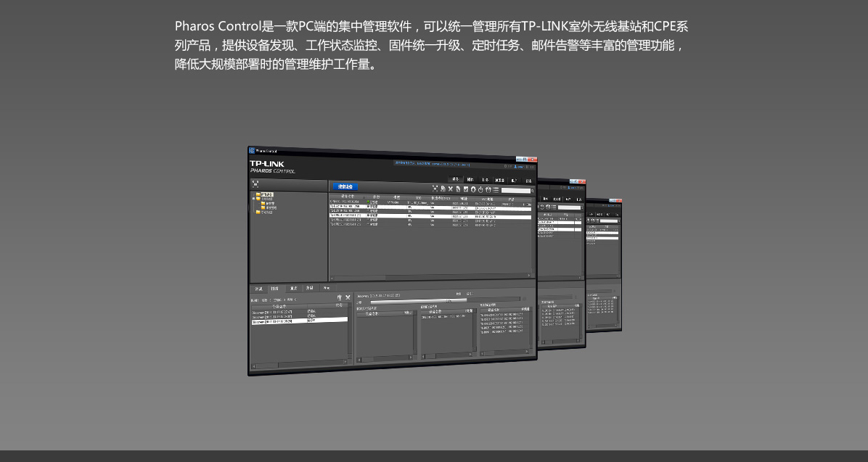Image resolution: width=868 pixels, height=462 pixels.
Task: Click the scan icon above the group tree
Action: 255,184
